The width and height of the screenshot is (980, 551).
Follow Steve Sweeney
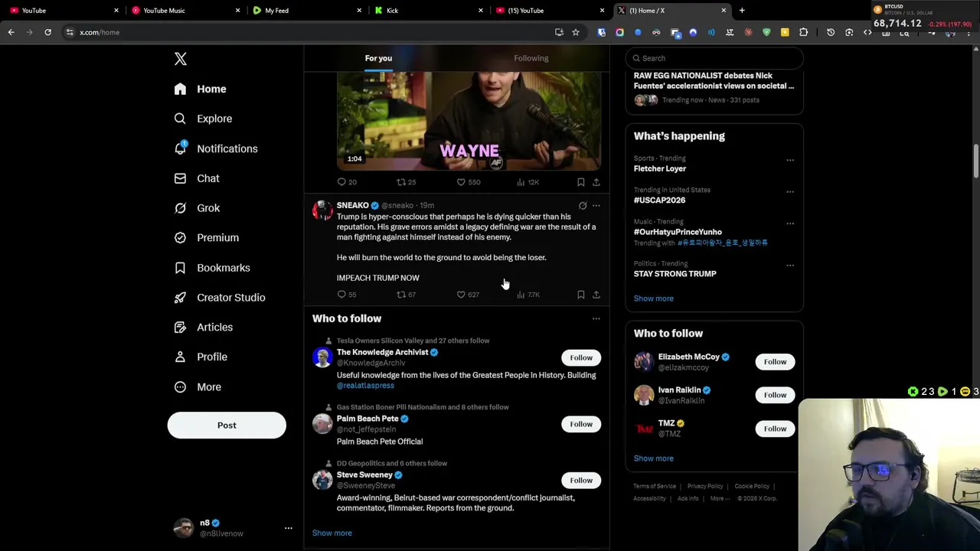[x=581, y=481]
